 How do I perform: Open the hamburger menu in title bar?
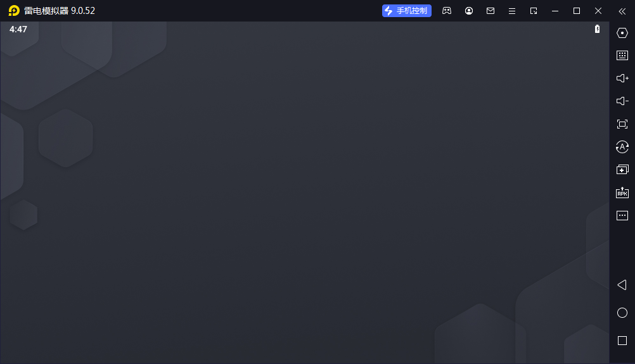pyautogui.click(x=512, y=11)
